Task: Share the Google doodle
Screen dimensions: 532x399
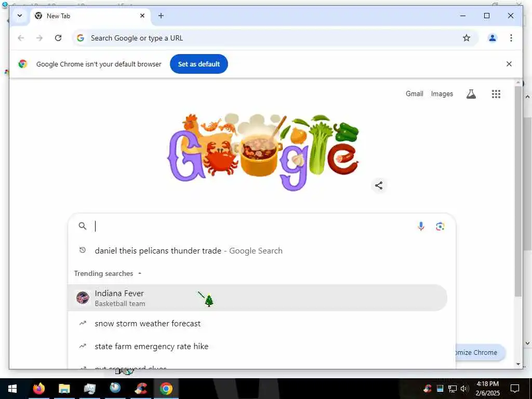Action: tap(379, 185)
